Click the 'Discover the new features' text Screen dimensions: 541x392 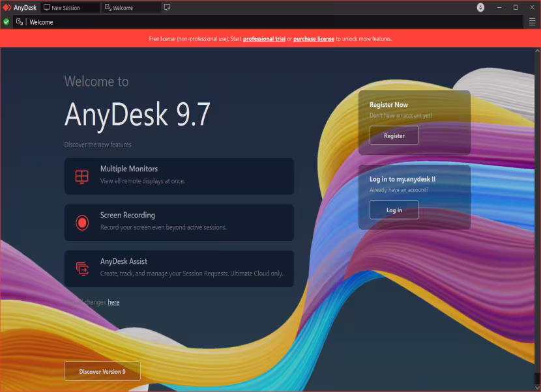(98, 145)
